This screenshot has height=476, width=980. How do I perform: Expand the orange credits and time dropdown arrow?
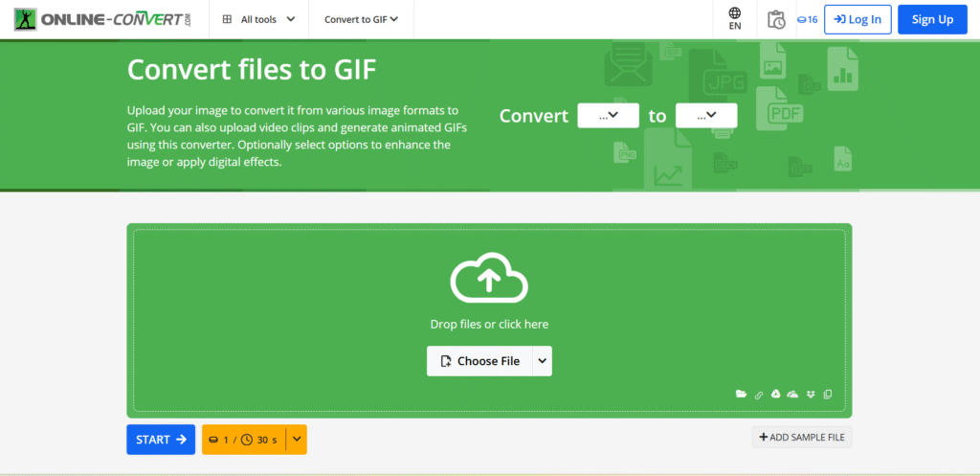(297, 440)
